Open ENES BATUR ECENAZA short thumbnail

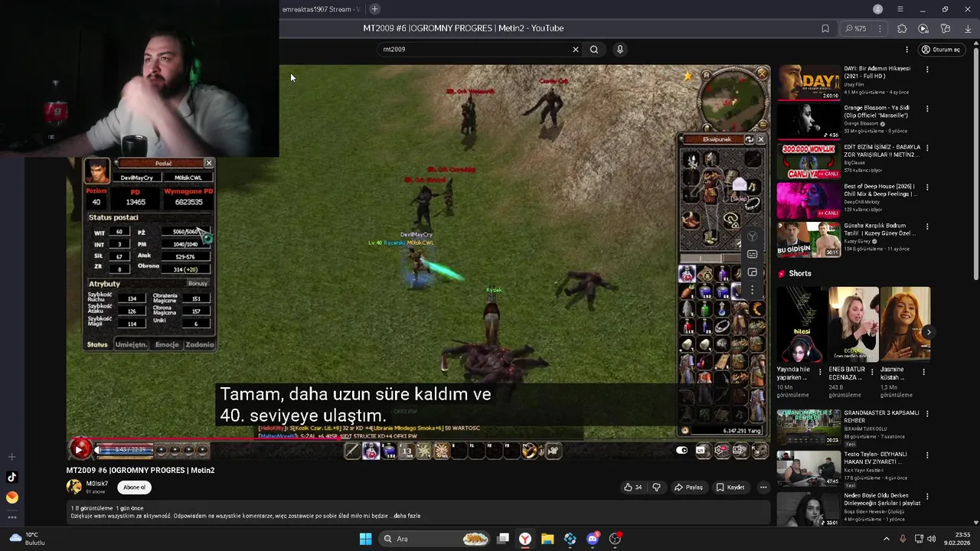(x=854, y=324)
